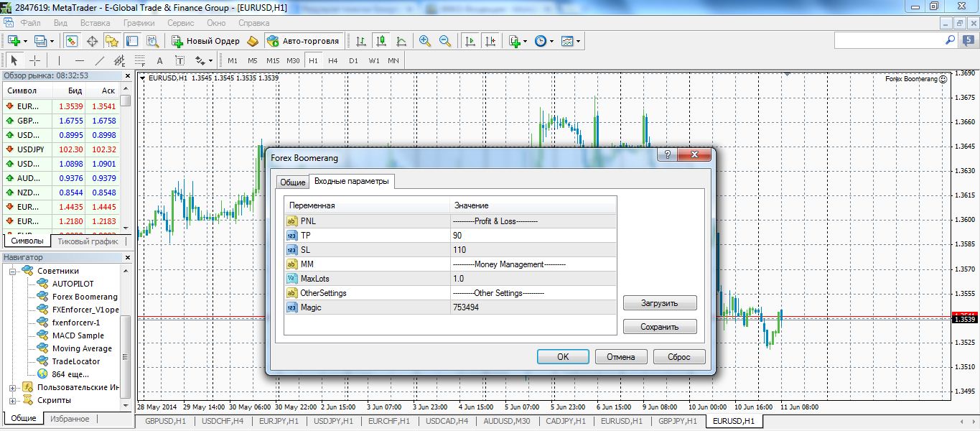
Task: Switch to M1 timeframe
Action: pyautogui.click(x=233, y=60)
